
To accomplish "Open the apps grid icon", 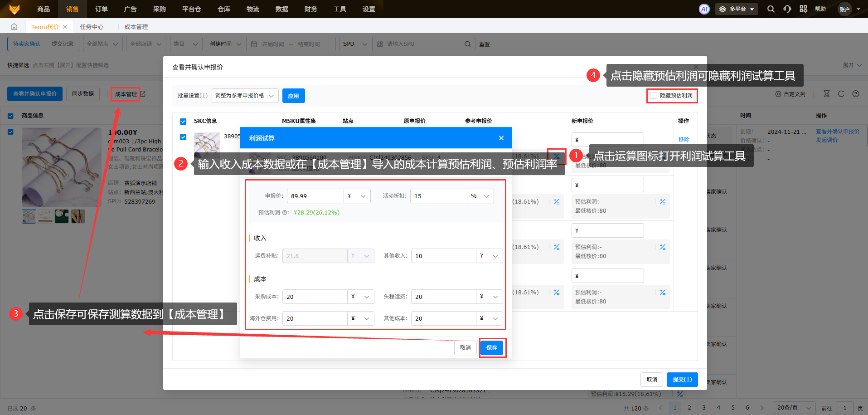I will click(803, 9).
